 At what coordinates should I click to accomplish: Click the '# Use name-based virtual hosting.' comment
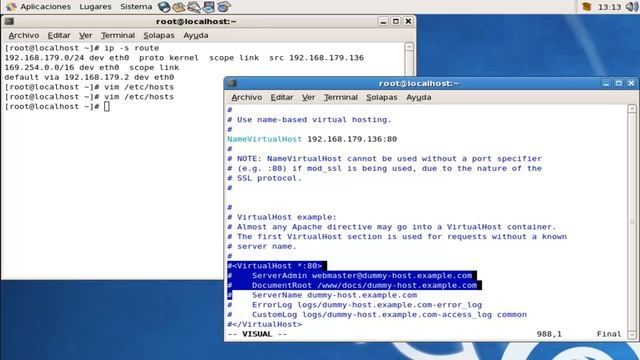(309, 120)
